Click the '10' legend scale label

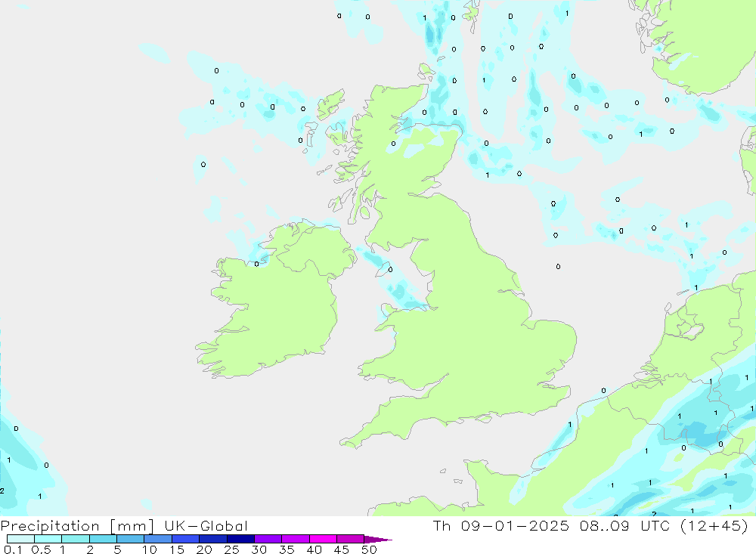[x=150, y=549]
